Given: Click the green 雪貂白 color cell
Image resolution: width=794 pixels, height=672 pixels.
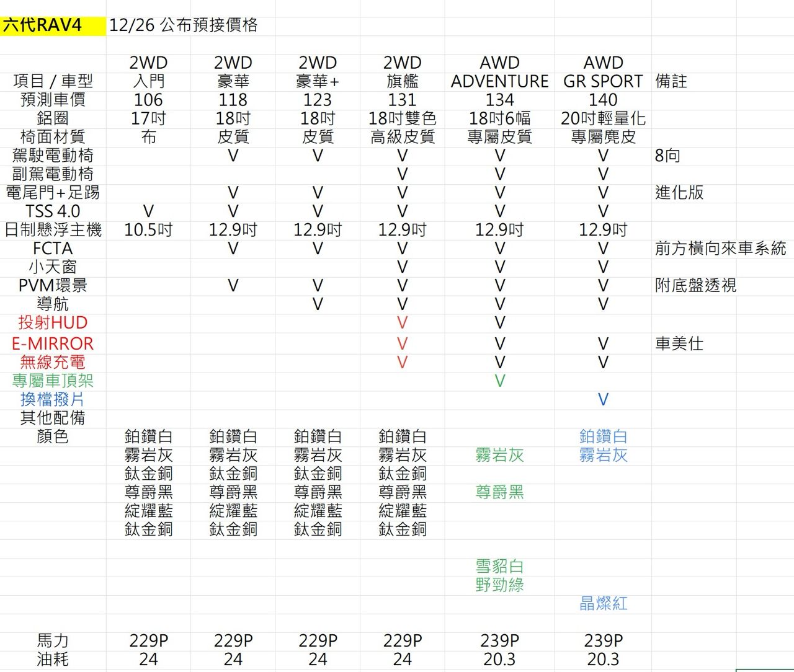Looking at the screenshot, I should point(499,566).
